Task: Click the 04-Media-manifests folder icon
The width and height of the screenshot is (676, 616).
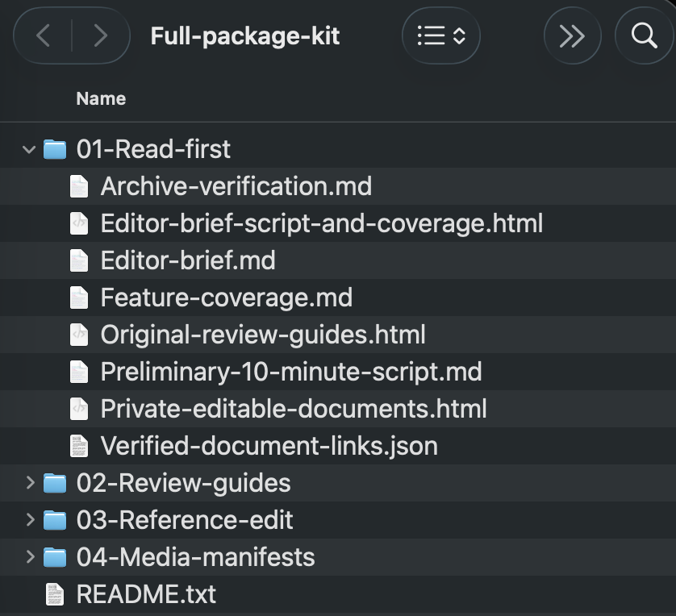Action: coord(55,556)
